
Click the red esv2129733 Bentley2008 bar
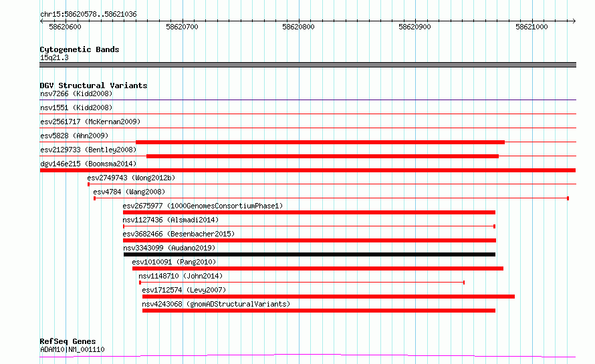322,156
